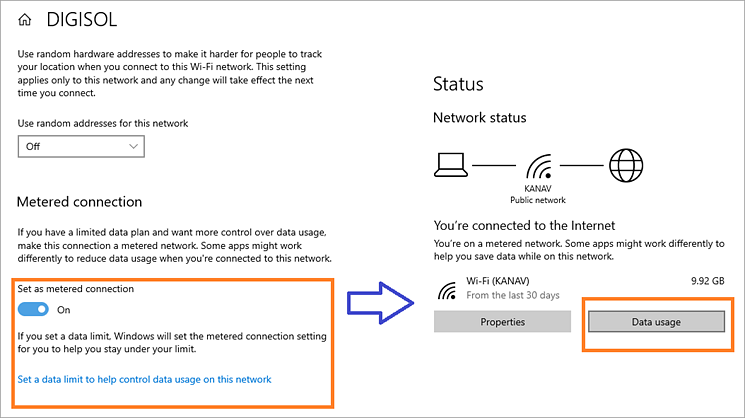The image size is (745, 418).
Task: Click the Data usage button
Action: 655,322
